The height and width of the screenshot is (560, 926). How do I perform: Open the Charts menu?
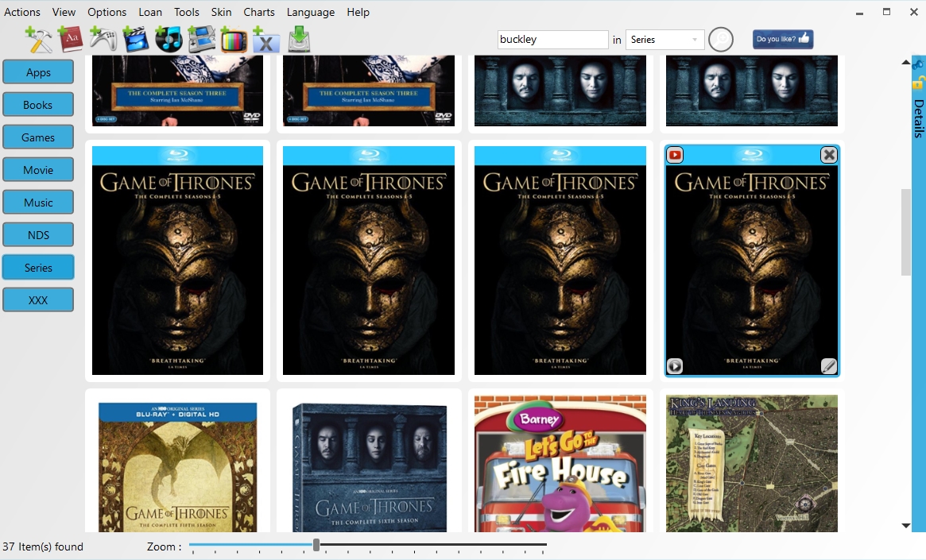click(x=259, y=12)
